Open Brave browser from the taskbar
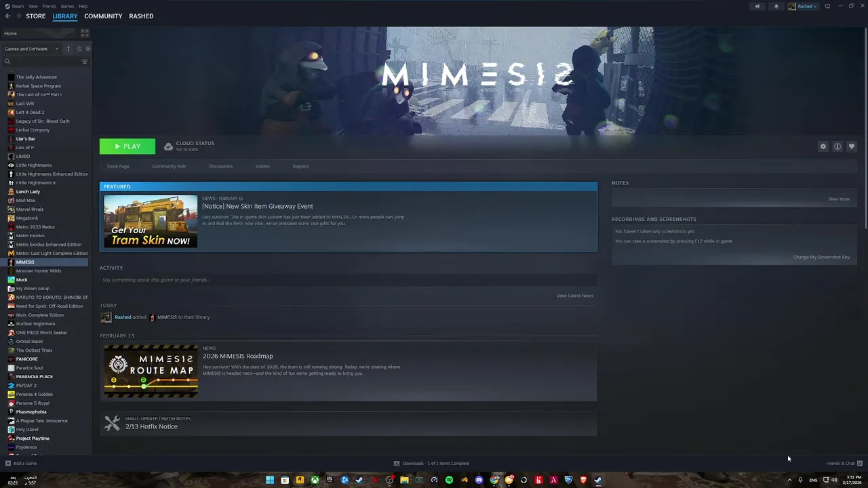 [x=583, y=480]
